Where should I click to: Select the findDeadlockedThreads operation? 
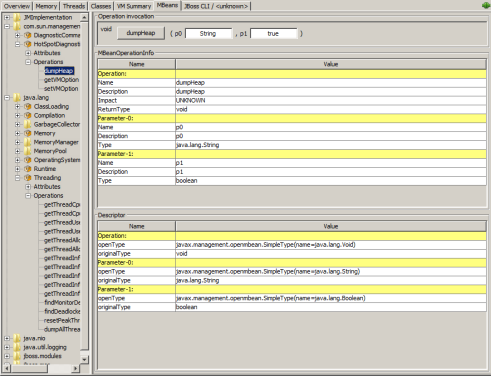point(62,312)
